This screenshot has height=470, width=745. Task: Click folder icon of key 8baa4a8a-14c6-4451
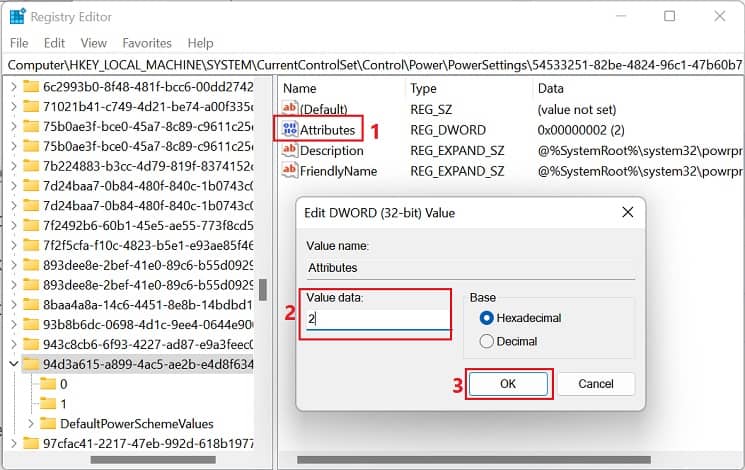pos(31,304)
